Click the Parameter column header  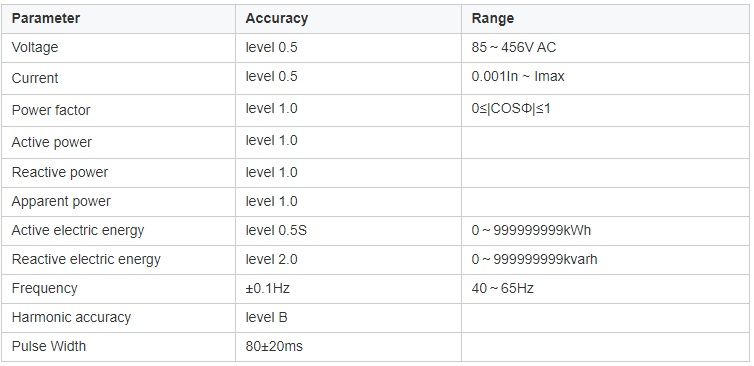point(118,19)
